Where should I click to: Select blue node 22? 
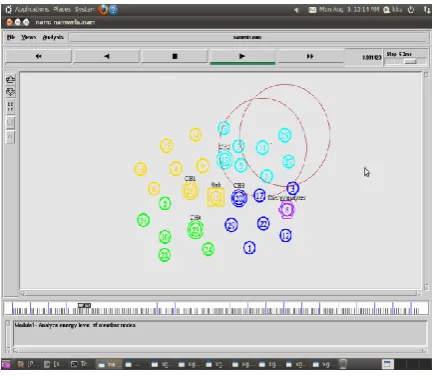pos(263,223)
